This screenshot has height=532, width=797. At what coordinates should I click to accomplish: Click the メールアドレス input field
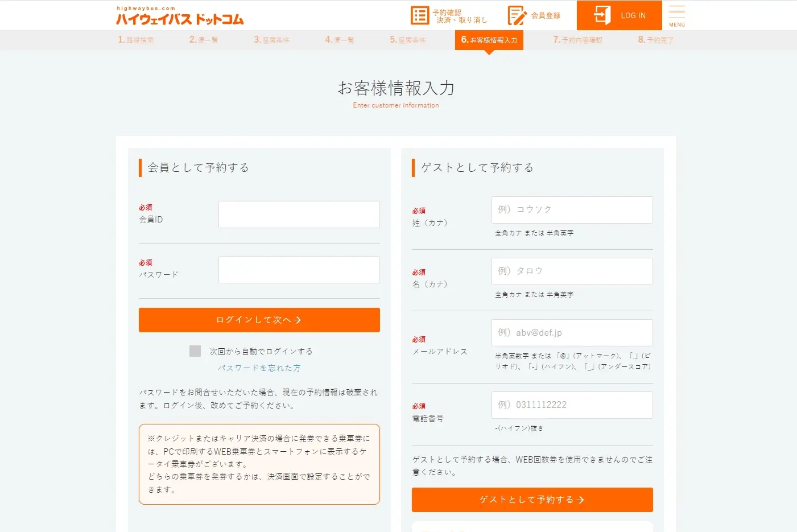tap(571, 332)
